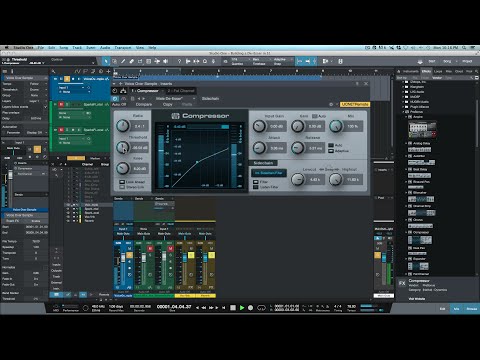
Task: Enable the Listen Filter checkbox
Action: click(x=256, y=187)
